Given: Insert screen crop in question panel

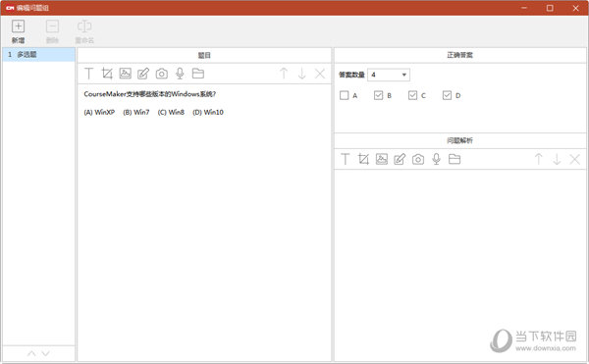Looking at the screenshot, I should 107,74.
